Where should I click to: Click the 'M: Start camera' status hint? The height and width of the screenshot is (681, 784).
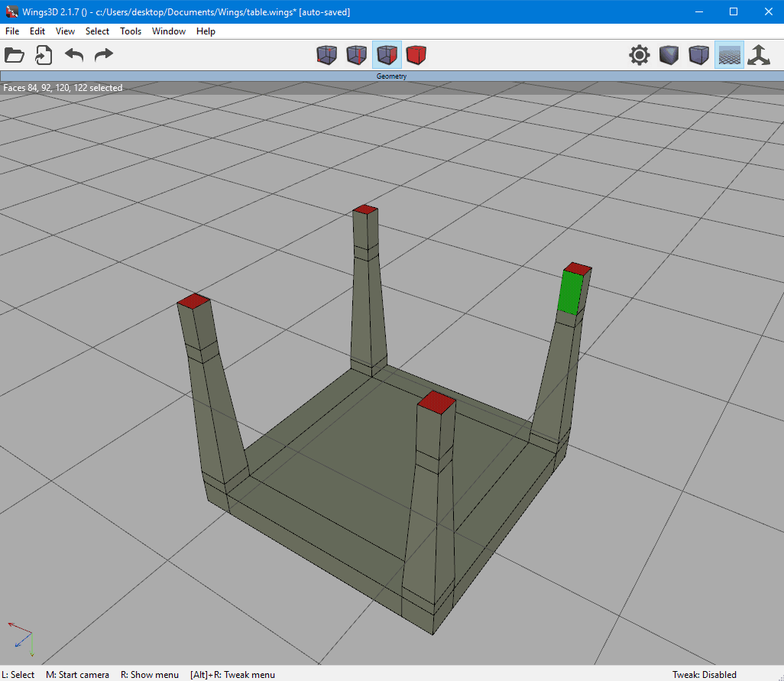click(x=77, y=674)
